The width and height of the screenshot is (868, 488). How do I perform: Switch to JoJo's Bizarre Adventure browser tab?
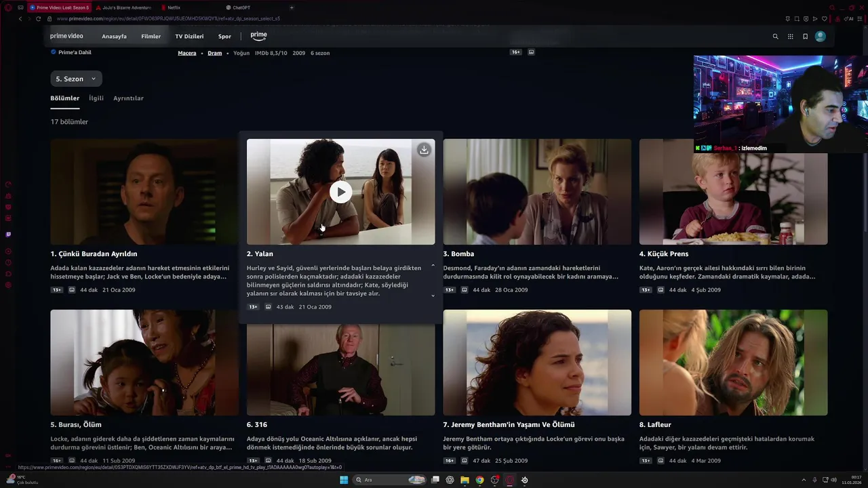[125, 7]
